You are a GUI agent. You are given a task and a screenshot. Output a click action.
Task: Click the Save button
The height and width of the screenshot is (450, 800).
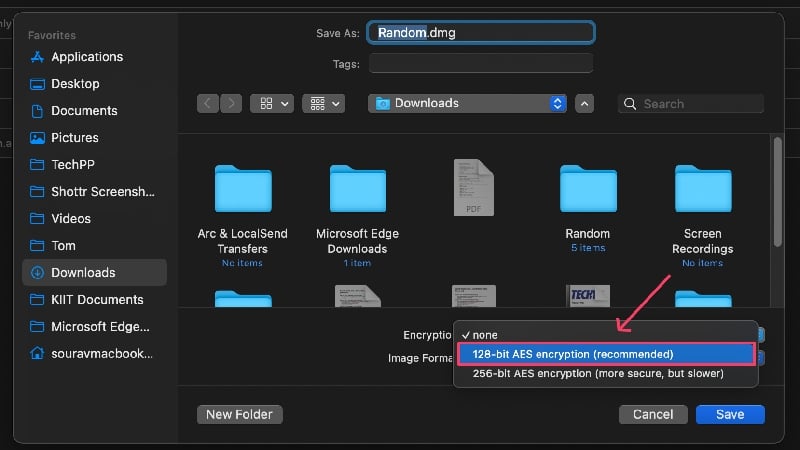(730, 414)
